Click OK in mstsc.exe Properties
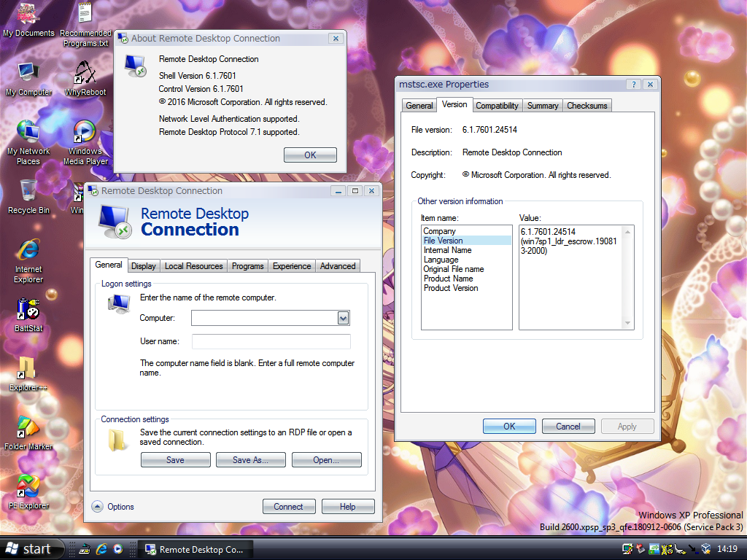 509,426
